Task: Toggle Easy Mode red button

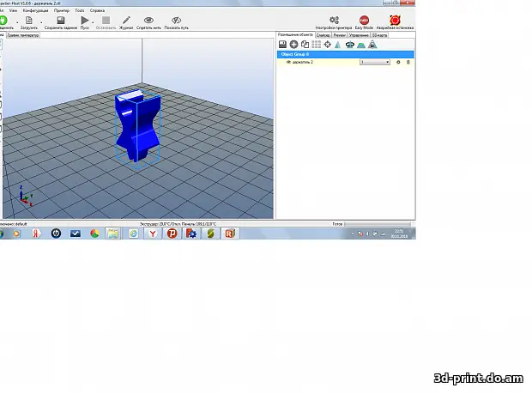Action: tap(364, 21)
